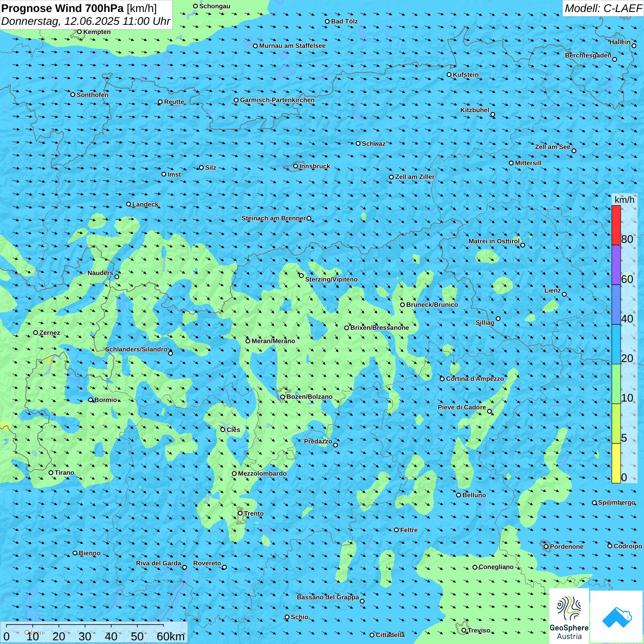Click the Tirano location marker
The width and height of the screenshot is (644, 644).
[51, 472]
